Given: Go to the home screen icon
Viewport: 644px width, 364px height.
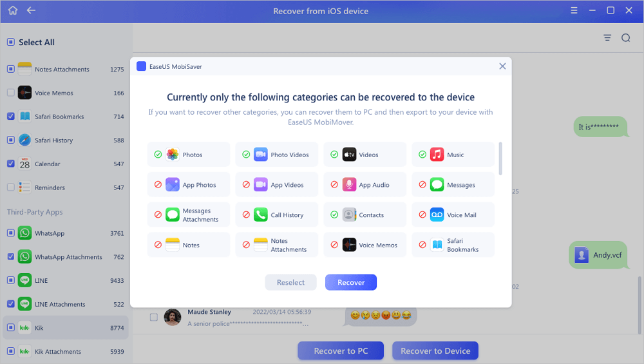Looking at the screenshot, I should click(x=13, y=11).
